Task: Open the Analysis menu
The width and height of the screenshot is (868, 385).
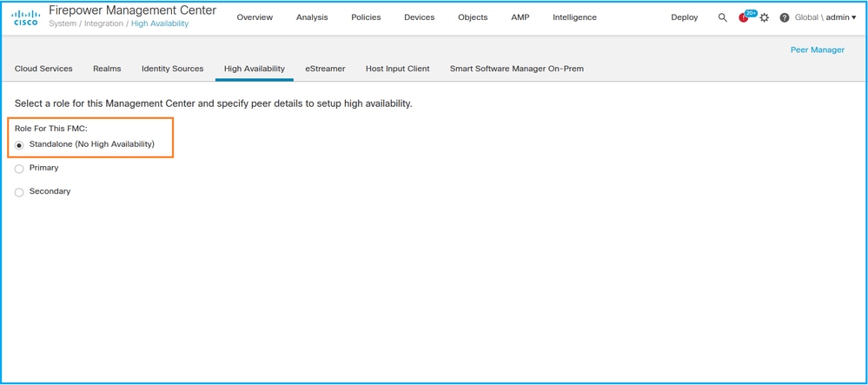Action: (x=312, y=17)
